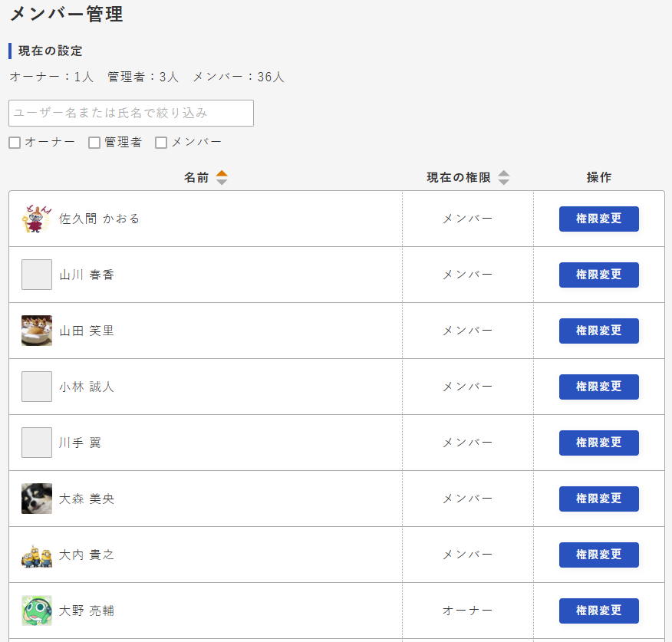Click 権限変更 for 佐久間 かおる
672x642 pixels.
coord(598,219)
